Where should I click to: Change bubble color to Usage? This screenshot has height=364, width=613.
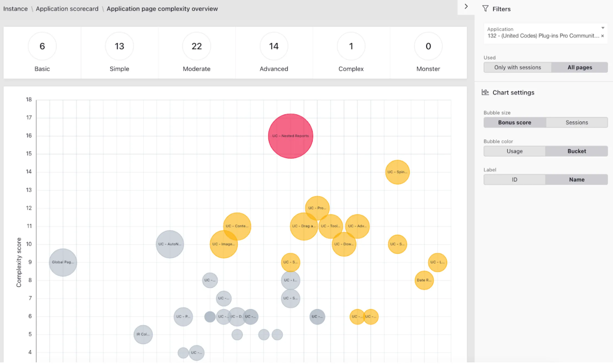[515, 151]
